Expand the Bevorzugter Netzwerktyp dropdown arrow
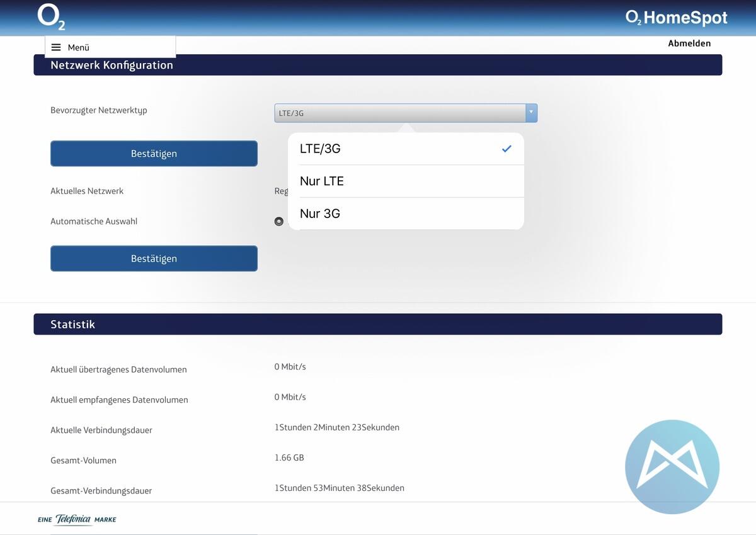This screenshot has width=756, height=535. (530, 113)
